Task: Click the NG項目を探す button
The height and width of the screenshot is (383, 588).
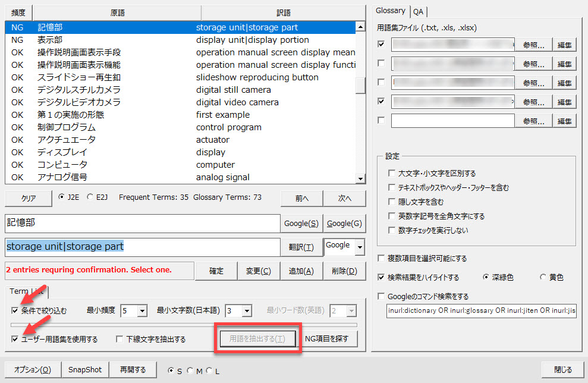Action: 331,339
